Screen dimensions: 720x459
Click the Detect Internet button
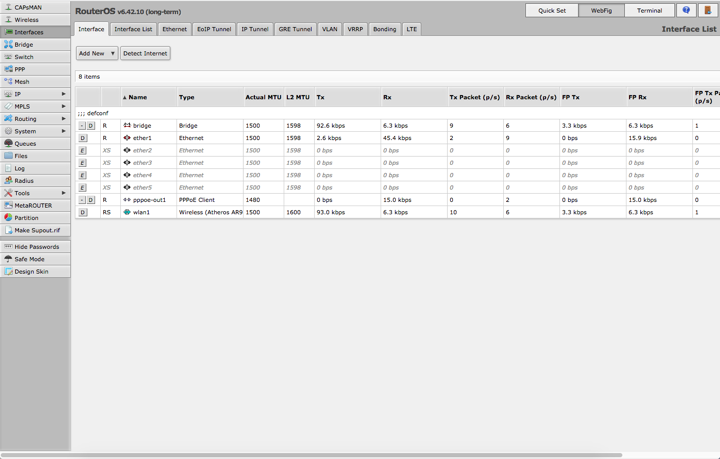tap(145, 53)
